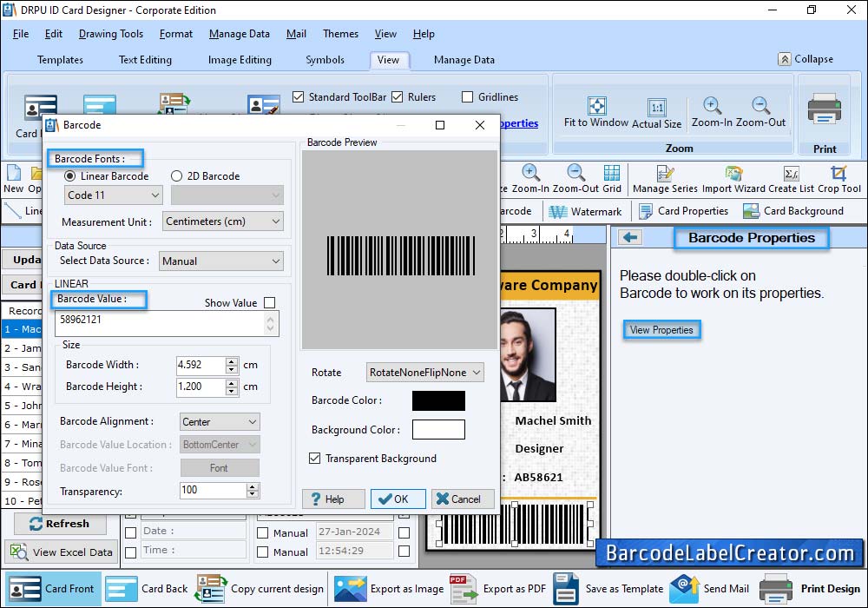This screenshot has height=608, width=868.
Task: Decrease Barcode Height using down arrow
Action: click(232, 391)
